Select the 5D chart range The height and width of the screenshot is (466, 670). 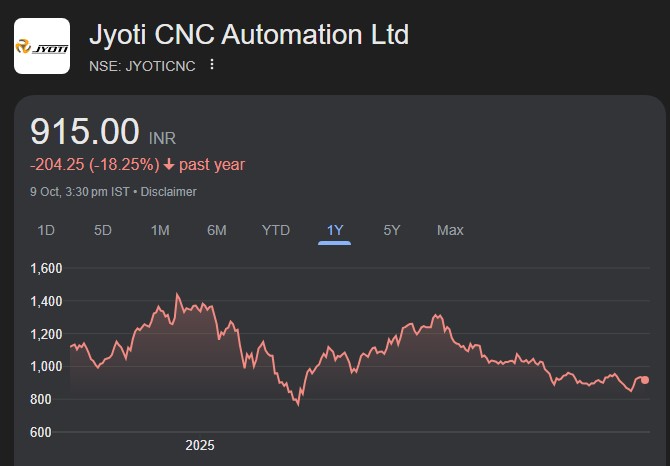(103, 230)
